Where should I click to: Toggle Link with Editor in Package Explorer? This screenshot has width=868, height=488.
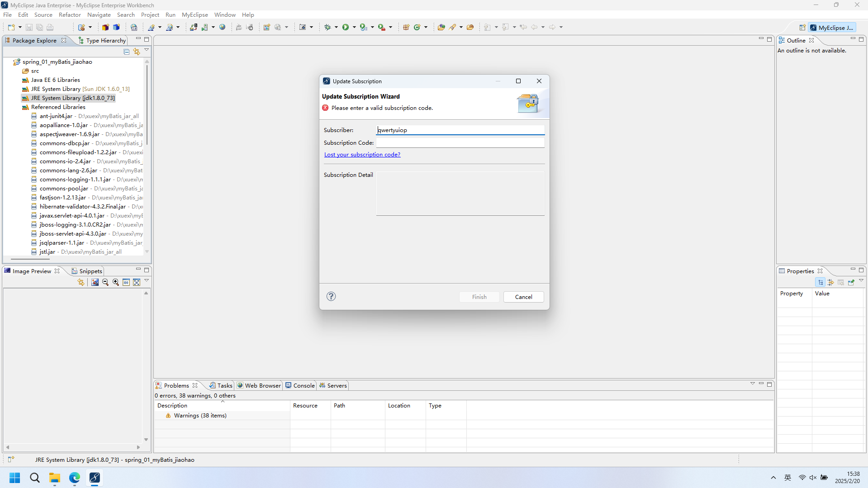coord(137,52)
